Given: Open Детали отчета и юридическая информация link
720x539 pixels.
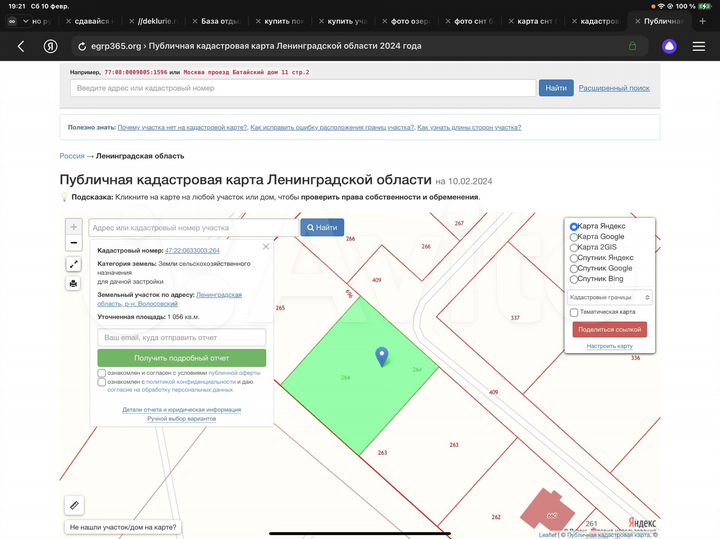Looking at the screenshot, I should coord(181,410).
